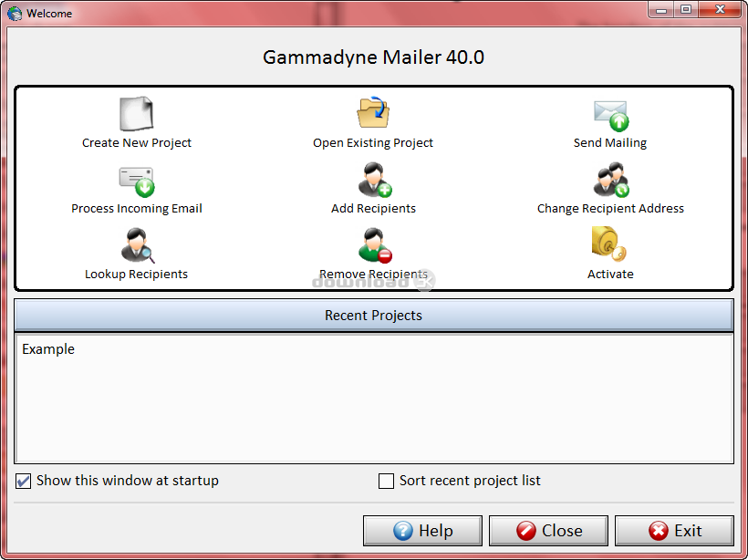Viewport: 748px width, 560px height.
Task: Click the Close button with red icon
Action: click(x=548, y=531)
